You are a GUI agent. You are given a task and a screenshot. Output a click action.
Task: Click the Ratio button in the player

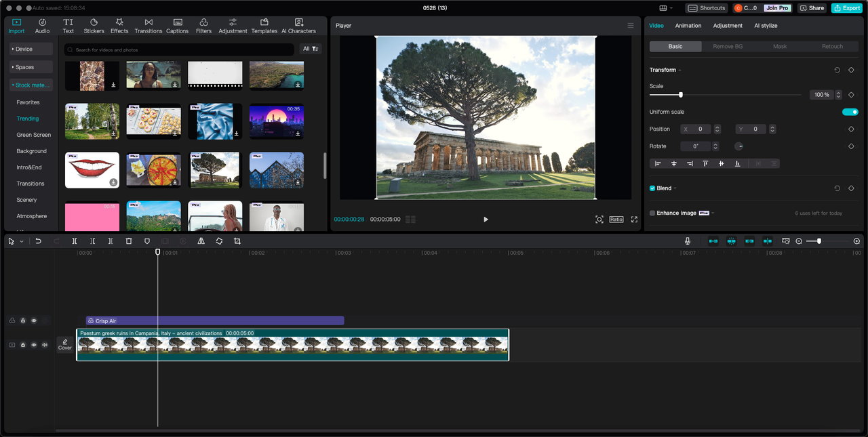[616, 220]
